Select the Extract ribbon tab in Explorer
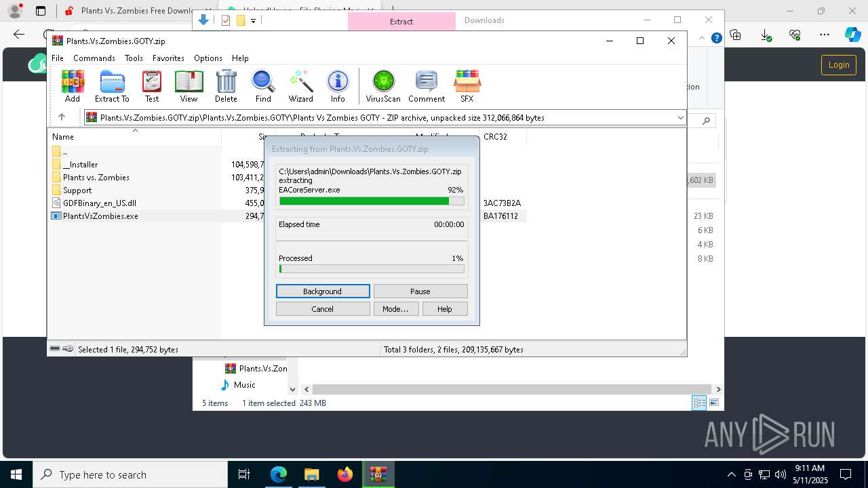 coord(401,21)
